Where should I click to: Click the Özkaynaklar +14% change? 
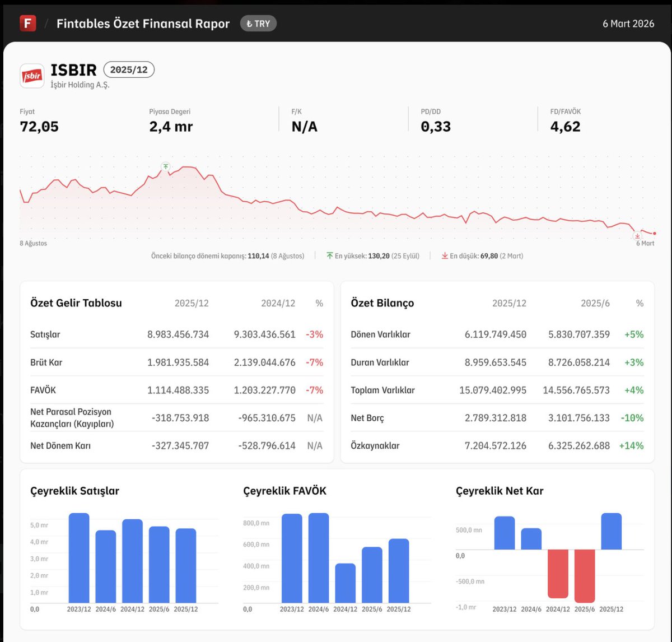[x=631, y=446]
